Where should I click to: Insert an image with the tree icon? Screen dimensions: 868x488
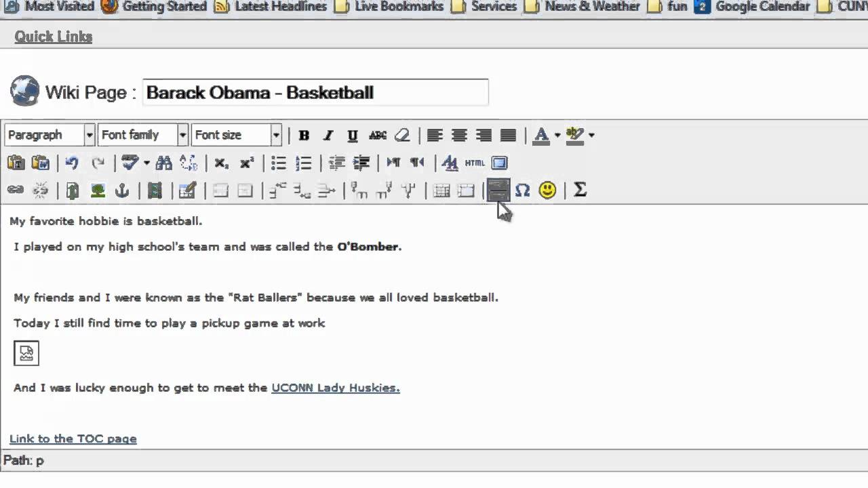pyautogui.click(x=98, y=190)
